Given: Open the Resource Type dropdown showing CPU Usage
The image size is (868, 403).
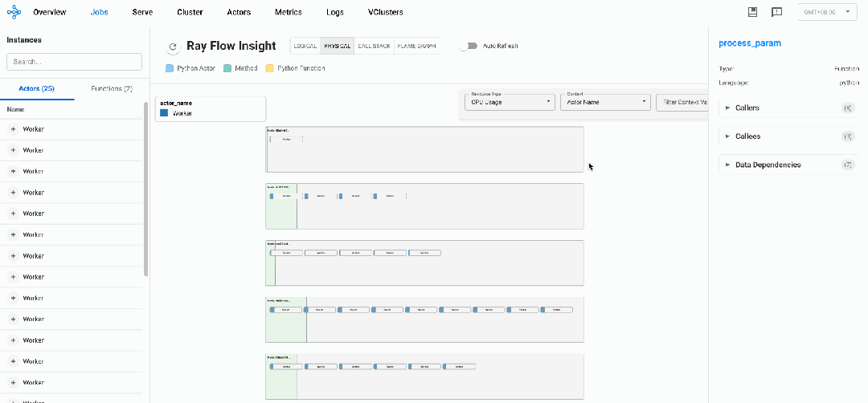Looking at the screenshot, I should pos(510,102).
